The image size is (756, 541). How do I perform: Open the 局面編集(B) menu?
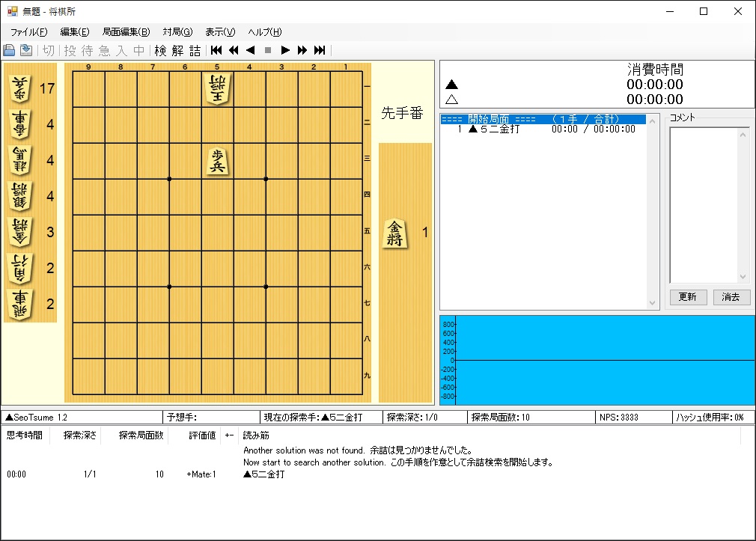[126, 31]
